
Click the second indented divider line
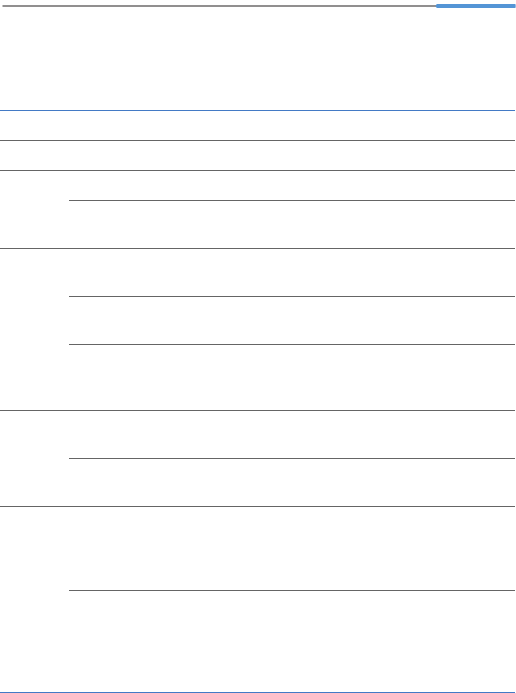point(292,296)
